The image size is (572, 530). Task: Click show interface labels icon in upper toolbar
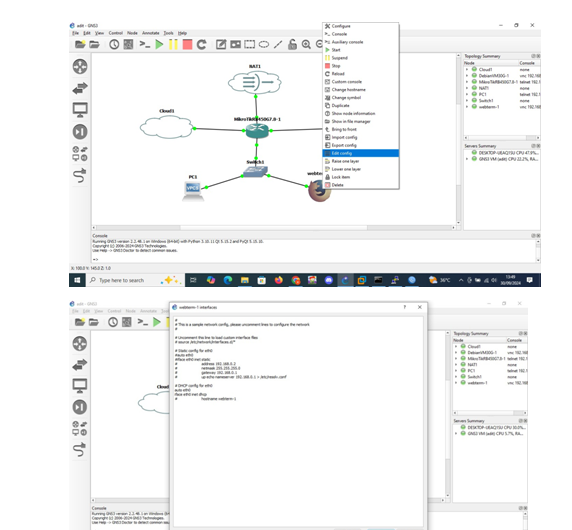pos(128,45)
